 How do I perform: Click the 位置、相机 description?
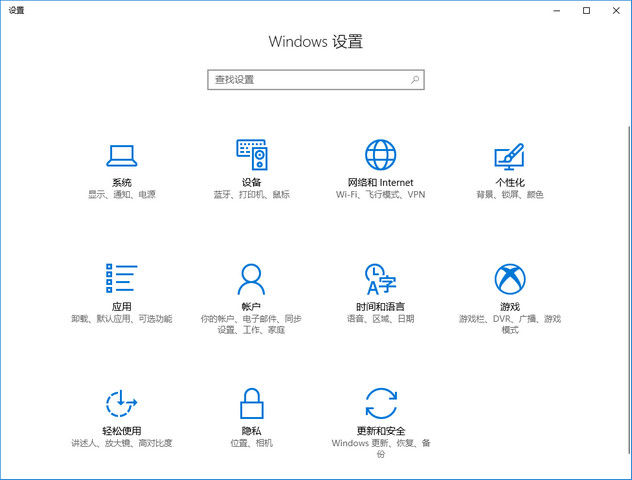[x=252, y=443]
